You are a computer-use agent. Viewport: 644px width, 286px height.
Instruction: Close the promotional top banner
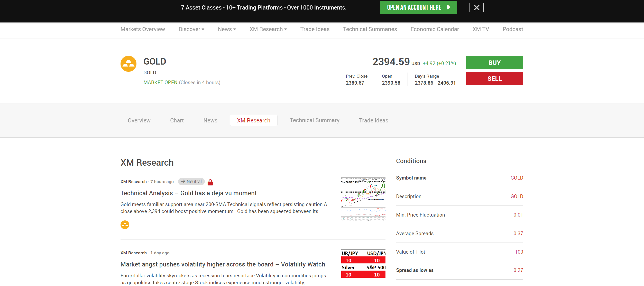pos(476,7)
